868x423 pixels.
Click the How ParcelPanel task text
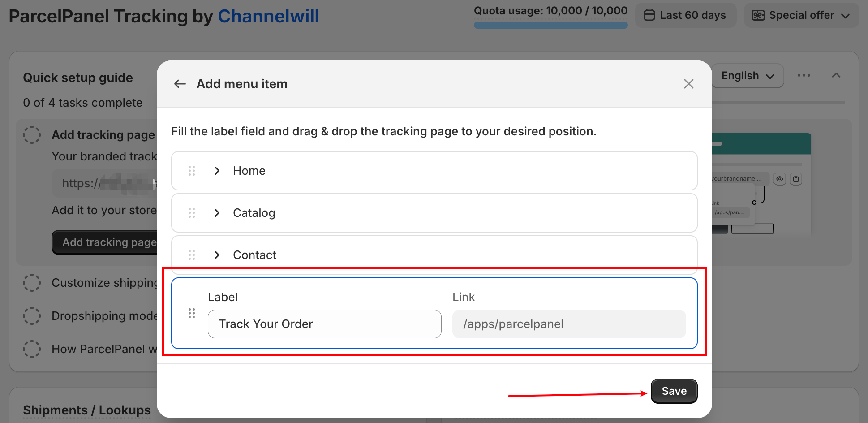coord(104,349)
